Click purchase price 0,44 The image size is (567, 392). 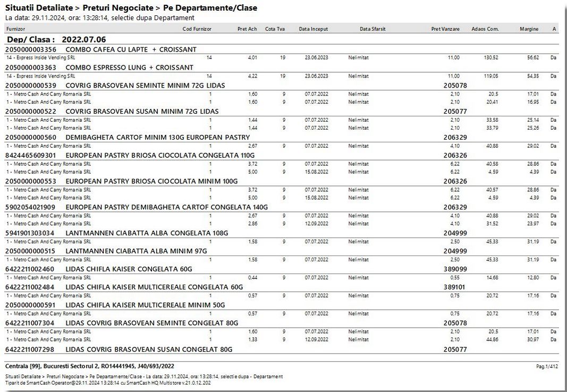pyautogui.click(x=252, y=278)
